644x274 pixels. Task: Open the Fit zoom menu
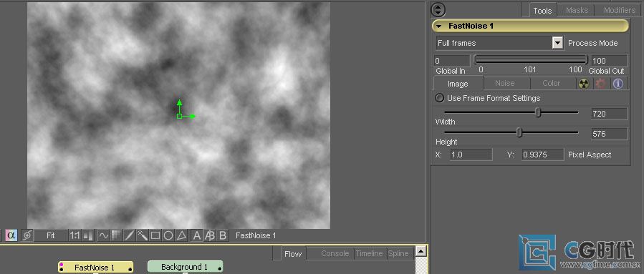51,235
